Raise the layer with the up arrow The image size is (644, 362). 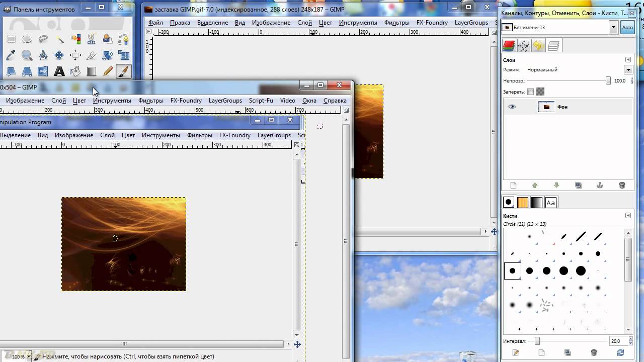coord(535,185)
